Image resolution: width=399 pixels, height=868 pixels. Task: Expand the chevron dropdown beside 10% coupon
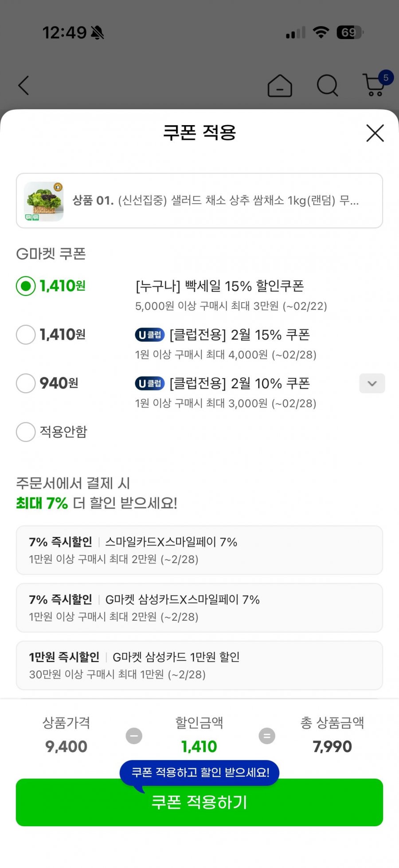tap(372, 383)
